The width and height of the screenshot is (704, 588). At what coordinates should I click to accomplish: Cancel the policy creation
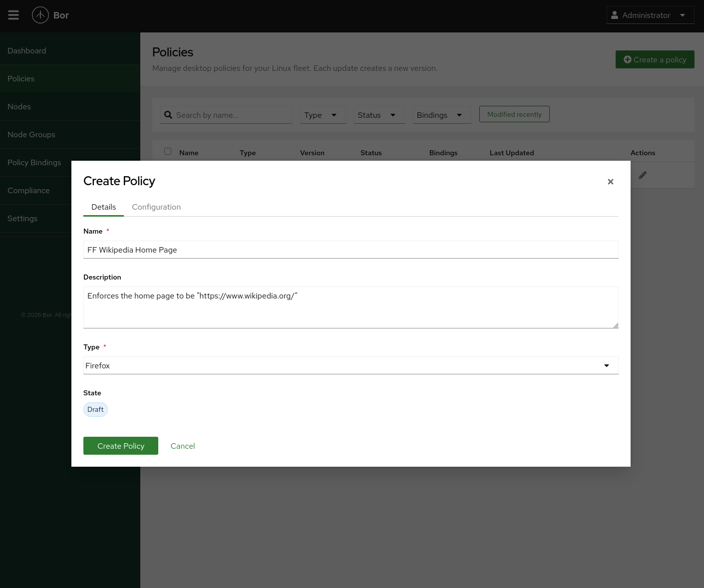[182, 446]
